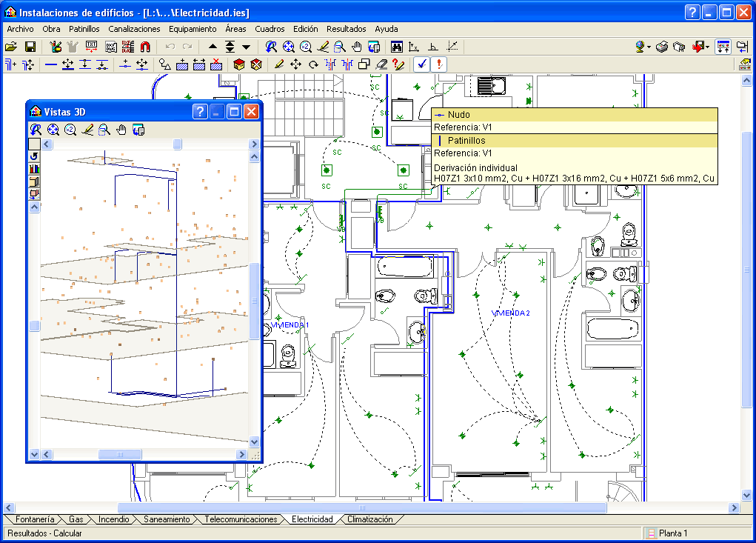Viewport: 756px width, 543px height.
Task: Click the delete area red X icon
Action: [x=216, y=64]
